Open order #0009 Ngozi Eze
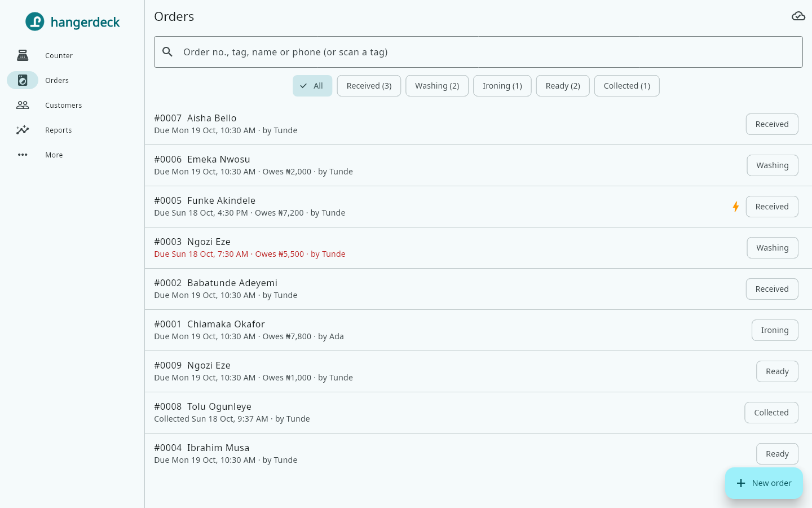The width and height of the screenshot is (812, 508). click(x=478, y=371)
